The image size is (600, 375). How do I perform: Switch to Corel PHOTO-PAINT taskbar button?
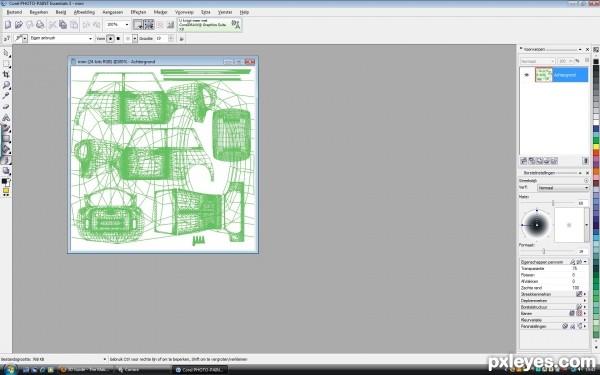point(200,370)
